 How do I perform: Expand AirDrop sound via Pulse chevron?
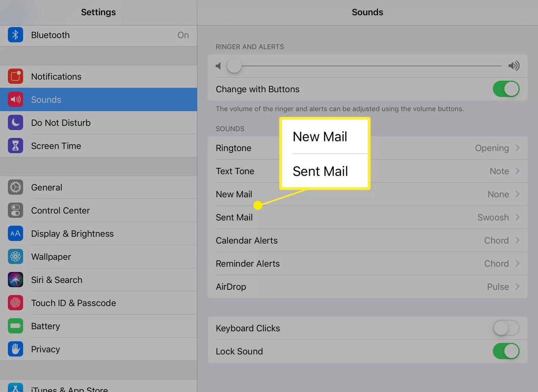click(517, 287)
